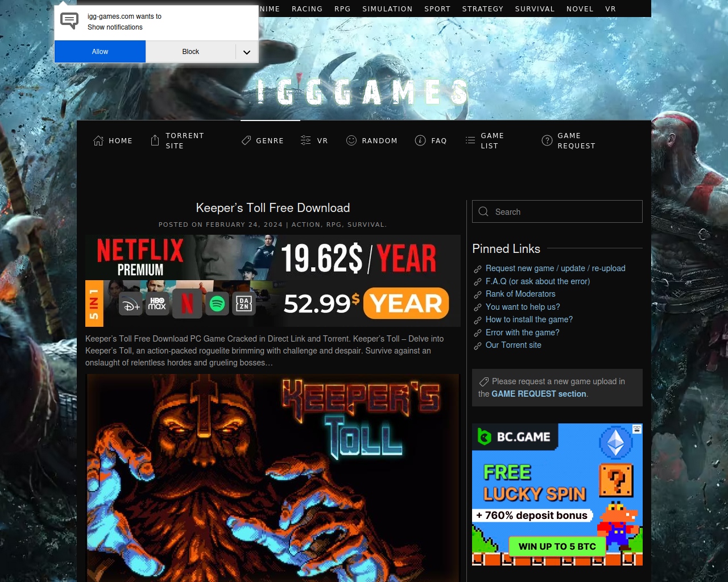728x582 pixels.
Task: Click inside the Search input field
Action: [x=557, y=211]
